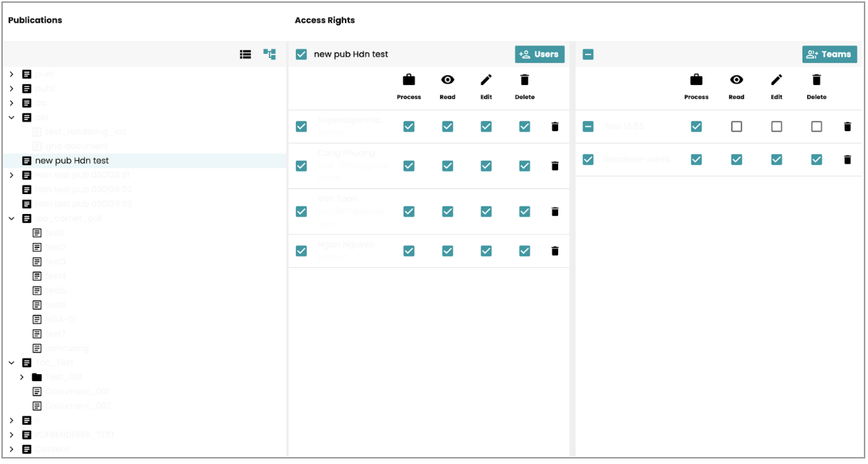Click the Edit pencil icon in users panel

tap(486, 80)
